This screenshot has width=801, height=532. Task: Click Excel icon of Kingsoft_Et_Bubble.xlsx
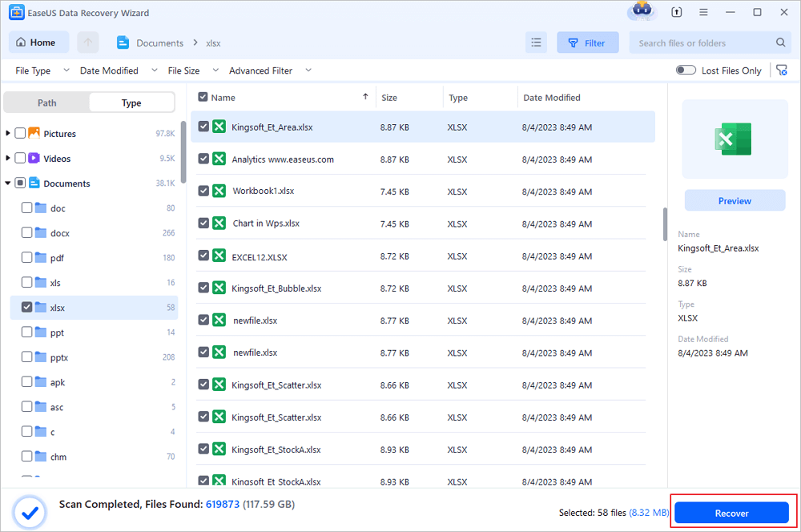tap(219, 288)
